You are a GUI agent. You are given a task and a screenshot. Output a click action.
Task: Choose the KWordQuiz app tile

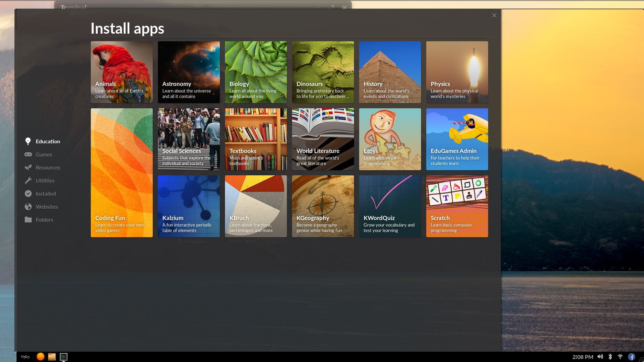click(390, 206)
